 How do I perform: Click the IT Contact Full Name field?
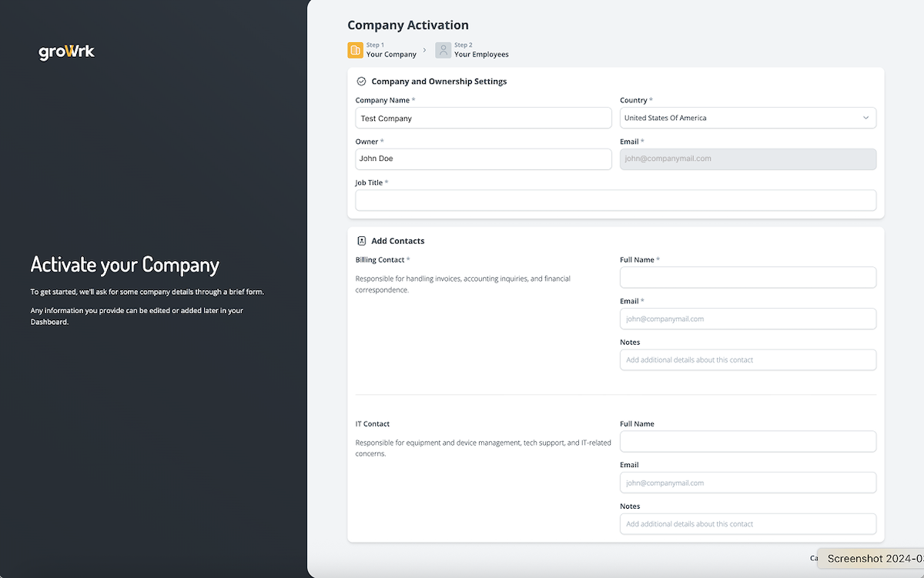[x=747, y=441]
